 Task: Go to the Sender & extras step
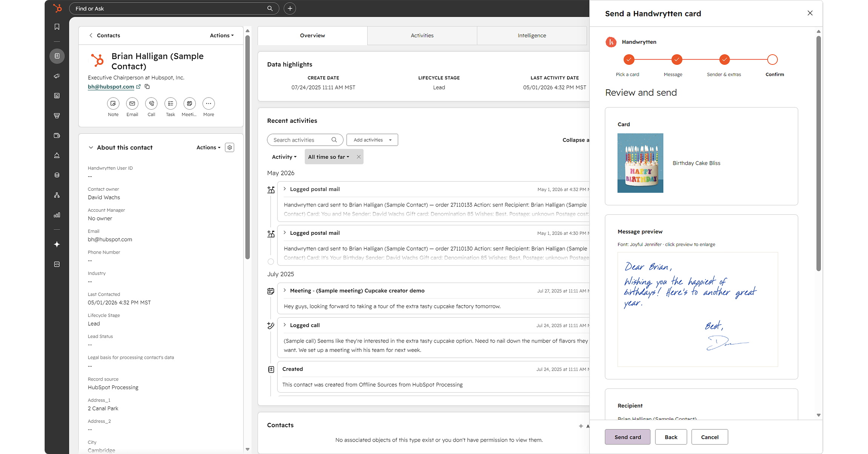[724, 60]
